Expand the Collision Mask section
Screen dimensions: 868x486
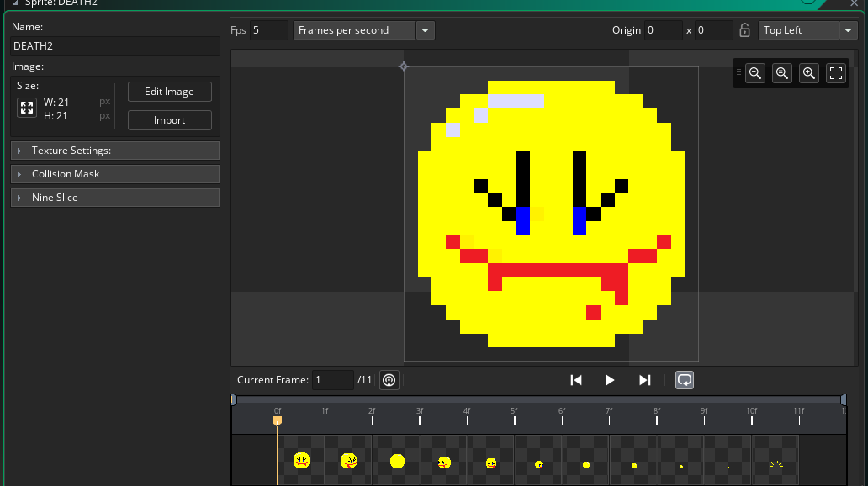[115, 174]
